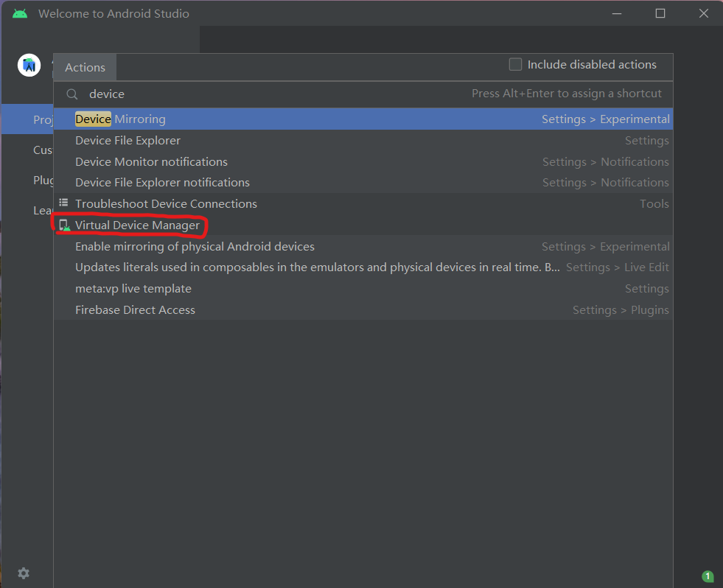723x588 pixels.
Task: Open the Learn item in welcome sidebar
Action: (28, 210)
